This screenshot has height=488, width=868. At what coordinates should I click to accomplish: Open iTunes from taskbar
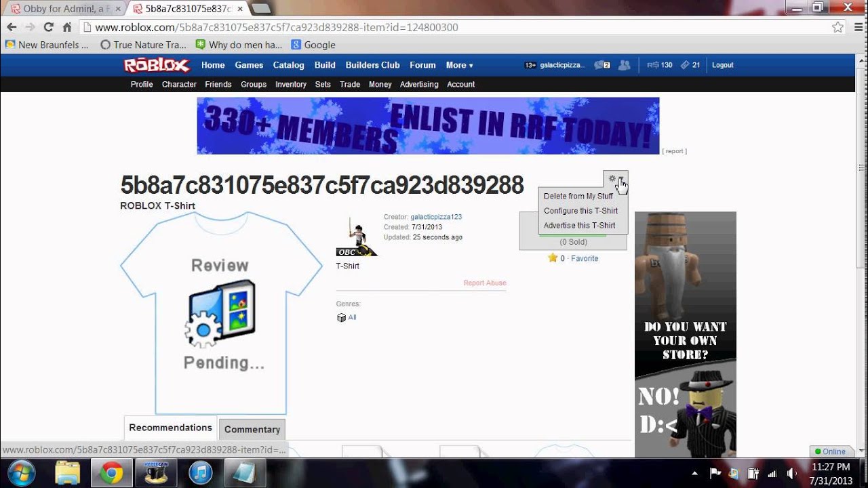[201, 472]
